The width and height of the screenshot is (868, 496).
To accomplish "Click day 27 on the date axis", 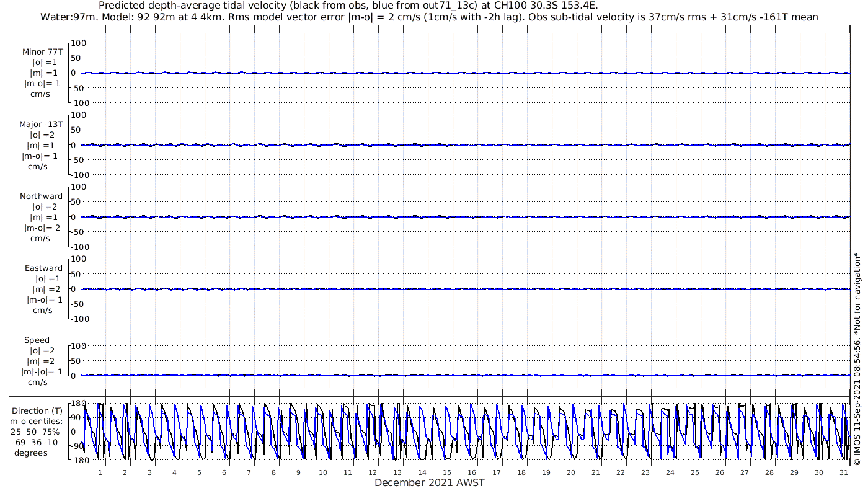I will [745, 472].
